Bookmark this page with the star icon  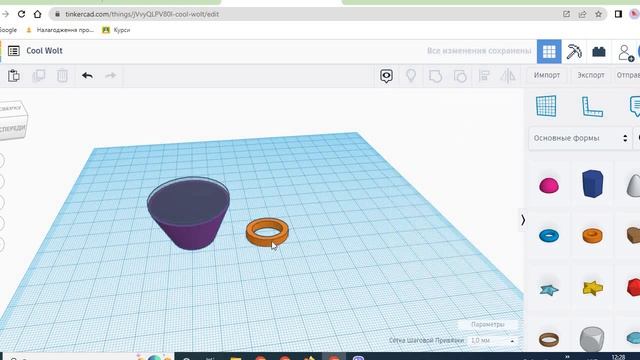pyautogui.click(x=598, y=14)
